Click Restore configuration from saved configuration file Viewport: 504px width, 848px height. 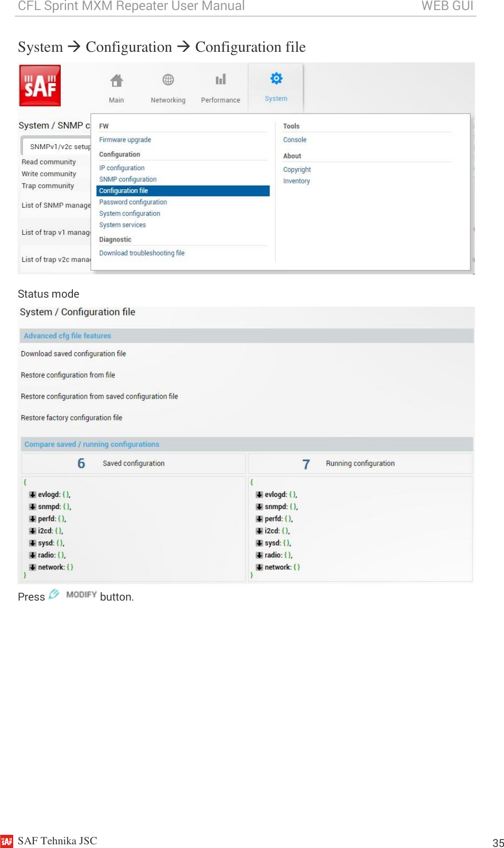pos(99,397)
